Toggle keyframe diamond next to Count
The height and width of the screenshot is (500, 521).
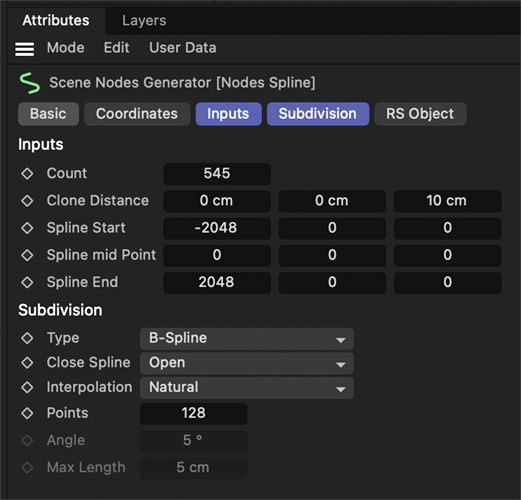click(x=27, y=174)
